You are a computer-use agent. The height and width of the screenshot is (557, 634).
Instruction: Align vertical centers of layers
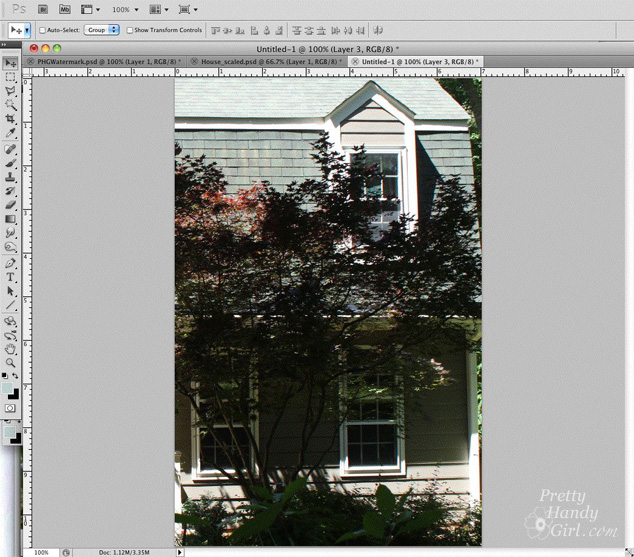coord(228,30)
